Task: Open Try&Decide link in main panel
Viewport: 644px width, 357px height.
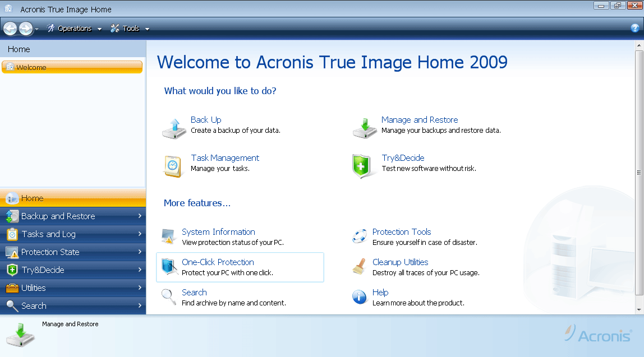Action: 403,158
